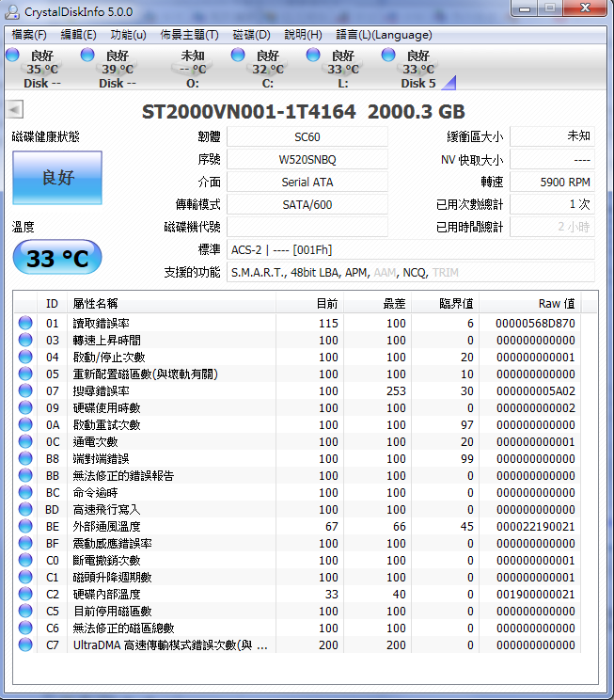Click the empty 磁碟機代號 field
The image size is (614, 700).
[307, 227]
